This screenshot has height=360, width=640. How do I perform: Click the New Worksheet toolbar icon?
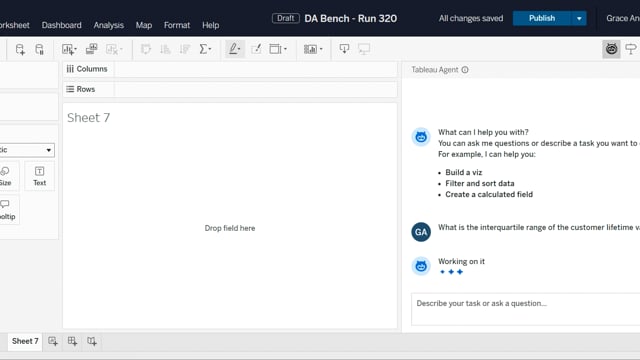[x=67, y=49]
